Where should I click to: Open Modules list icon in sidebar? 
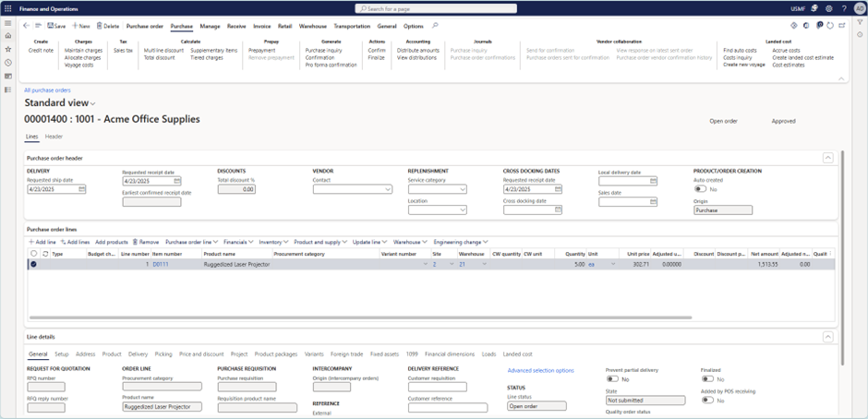click(x=7, y=90)
